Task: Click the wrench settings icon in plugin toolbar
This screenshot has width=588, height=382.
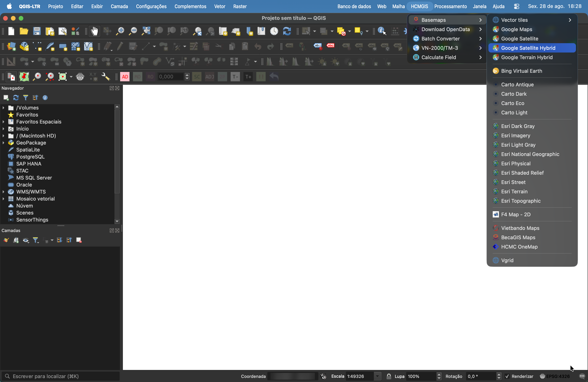Action: tap(106, 77)
